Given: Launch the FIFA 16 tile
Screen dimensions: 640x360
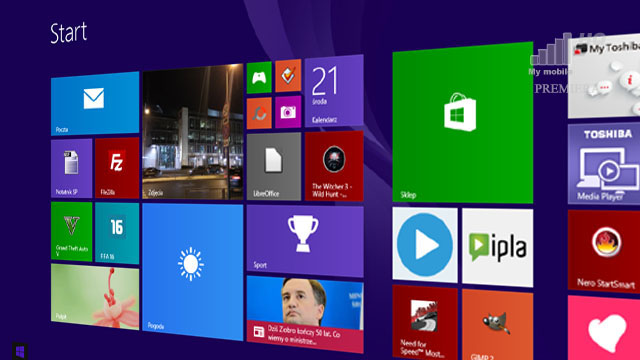Looking at the screenshot, I should click(117, 233).
